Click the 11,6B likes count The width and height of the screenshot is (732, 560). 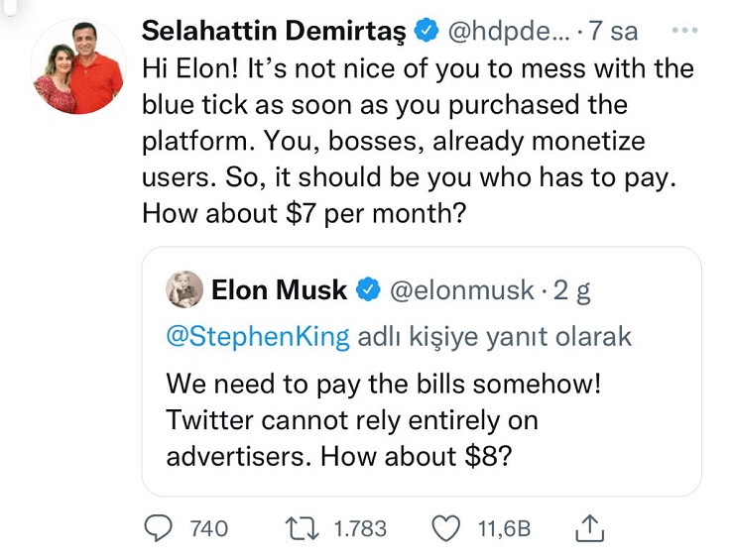click(503, 528)
